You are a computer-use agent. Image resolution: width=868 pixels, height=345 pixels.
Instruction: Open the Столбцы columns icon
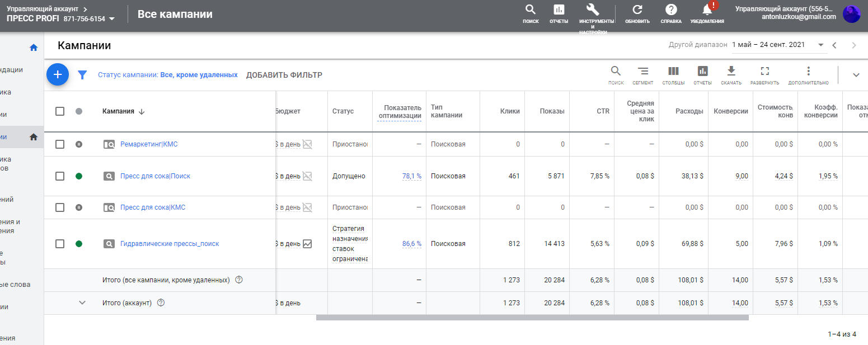coord(673,72)
